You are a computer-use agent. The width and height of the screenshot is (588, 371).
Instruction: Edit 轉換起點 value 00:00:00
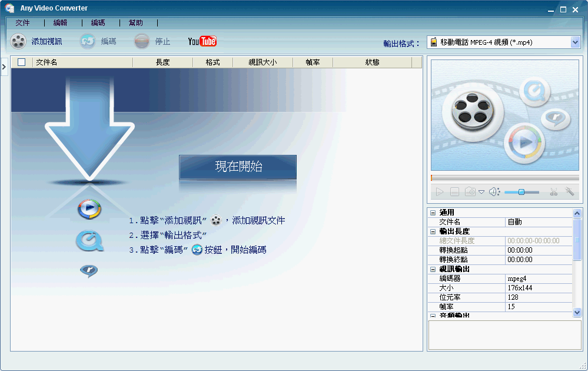click(x=539, y=250)
